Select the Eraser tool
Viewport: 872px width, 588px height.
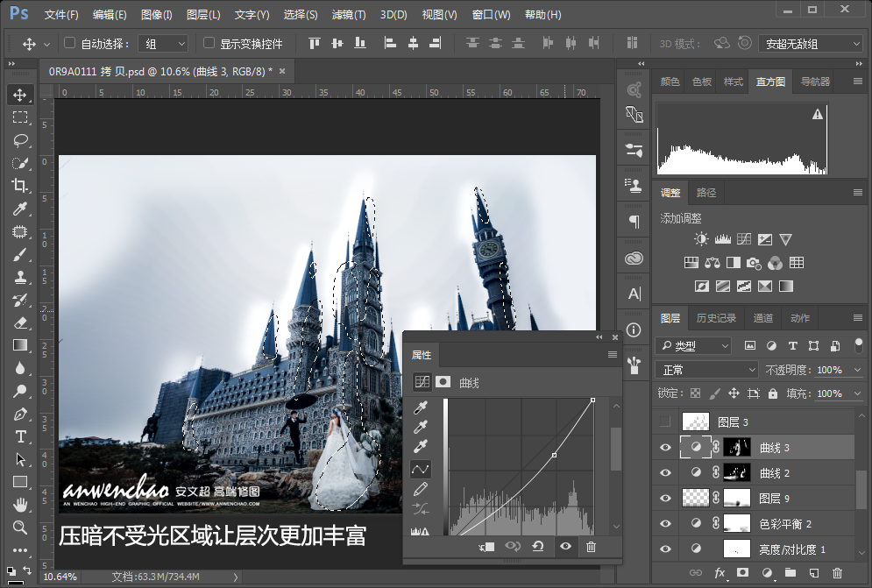click(x=20, y=322)
